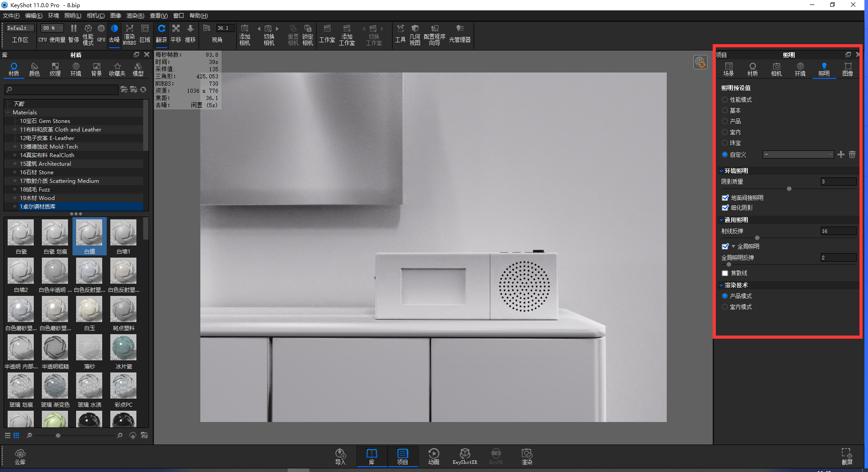
Task: Adjust the shadow quality (阴影质量) slider
Action: 789,189
